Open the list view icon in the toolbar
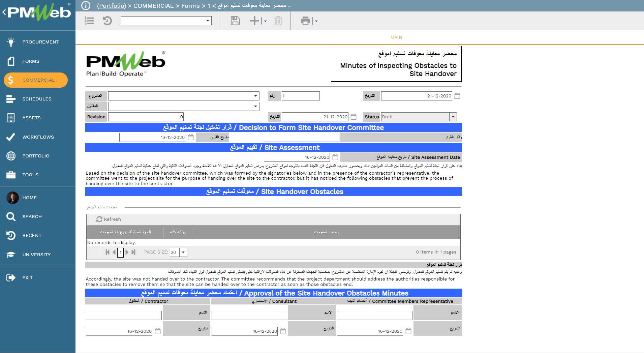Image resolution: width=644 pixels, height=353 pixels. tap(89, 21)
